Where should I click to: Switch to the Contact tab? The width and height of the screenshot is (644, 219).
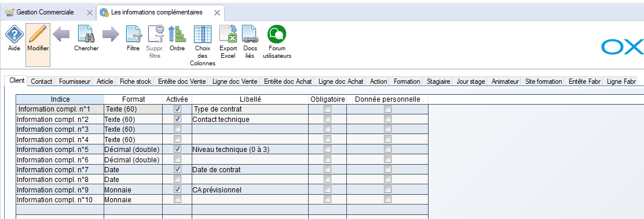tap(42, 81)
